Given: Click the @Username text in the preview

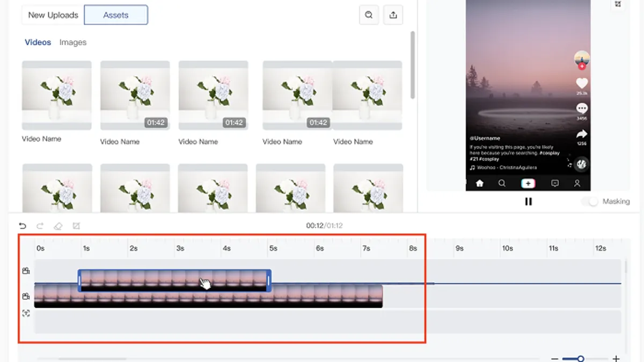Looking at the screenshot, I should tap(485, 138).
